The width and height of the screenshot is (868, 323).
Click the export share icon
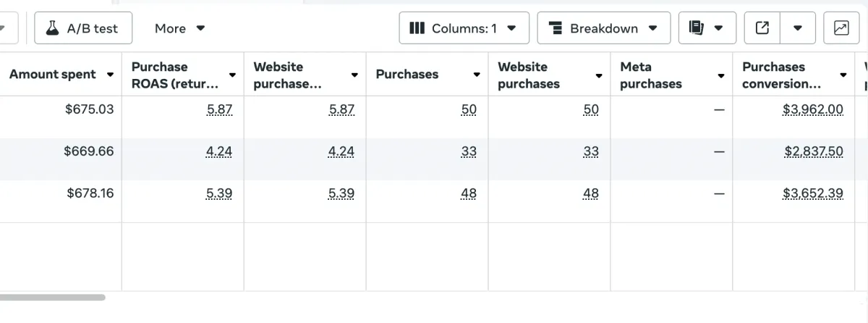(762, 28)
